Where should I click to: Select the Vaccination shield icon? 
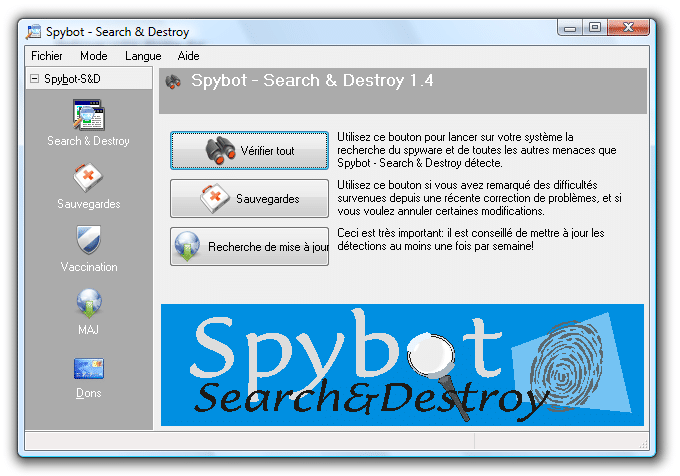tap(88, 239)
